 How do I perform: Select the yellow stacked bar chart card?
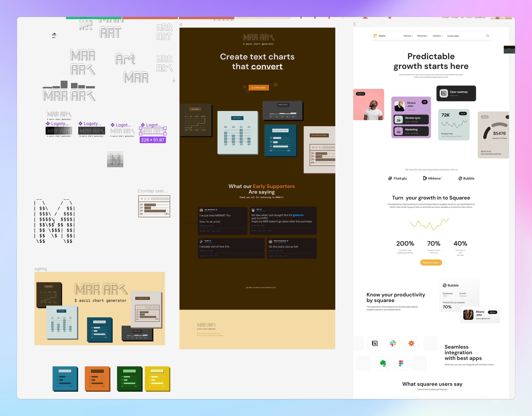click(x=157, y=379)
